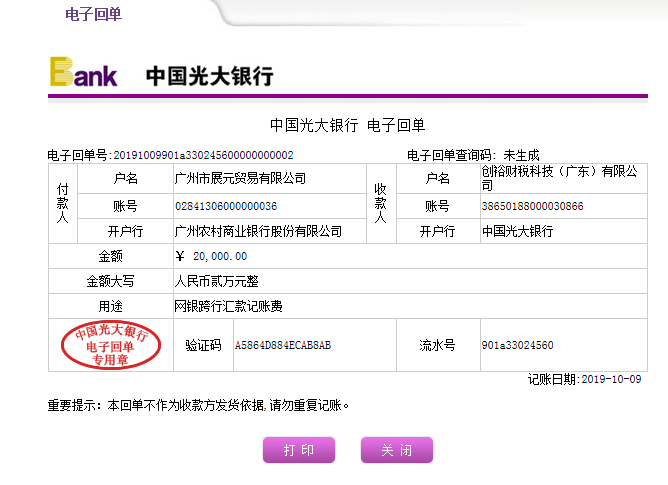This screenshot has height=485, width=668.
Task: Click the 用途 row label
Action: [110, 306]
